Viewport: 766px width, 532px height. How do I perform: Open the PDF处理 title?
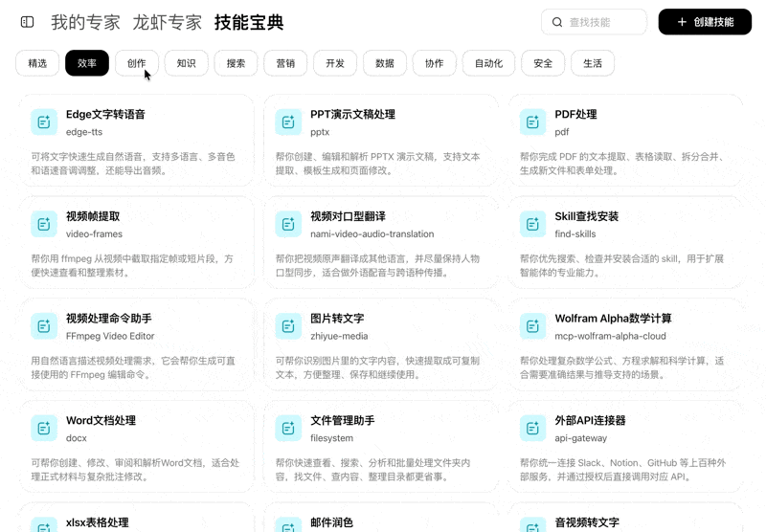coord(576,114)
